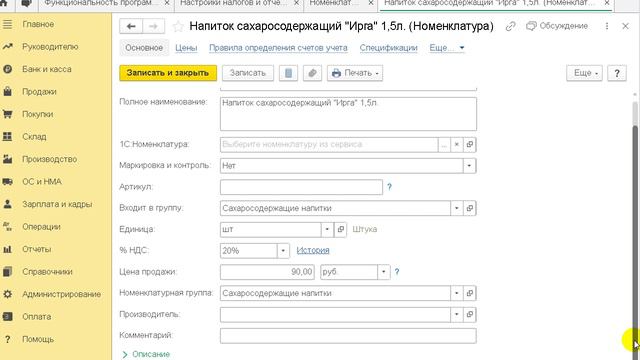The image size is (640, 360).
Task: Open the История link next to НДС
Action: click(313, 250)
